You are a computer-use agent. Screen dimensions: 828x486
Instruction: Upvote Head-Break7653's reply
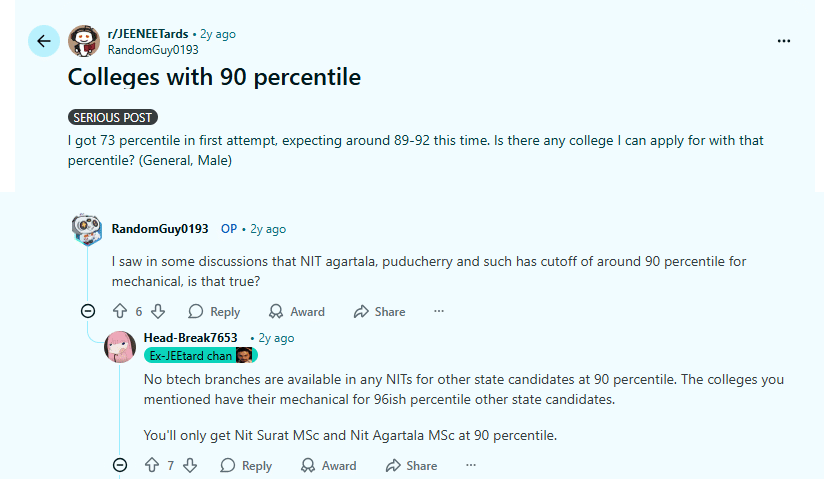152,465
